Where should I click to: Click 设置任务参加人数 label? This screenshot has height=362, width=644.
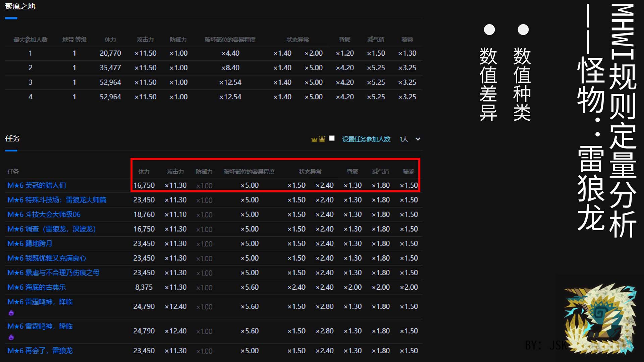366,139
